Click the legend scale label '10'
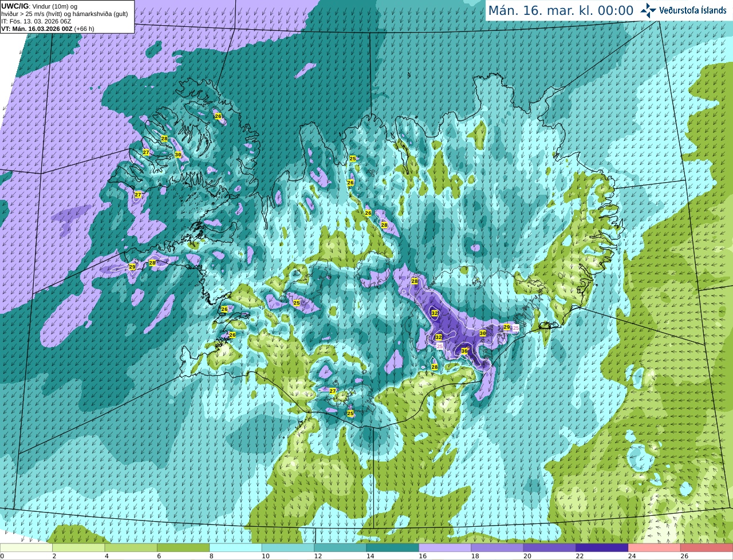 (x=265, y=556)
